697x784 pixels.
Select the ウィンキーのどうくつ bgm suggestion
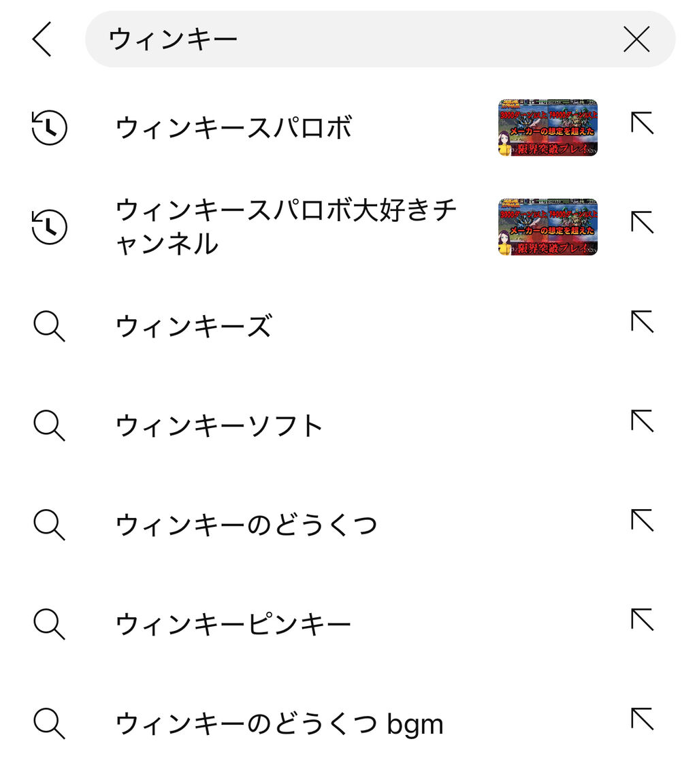click(x=279, y=723)
